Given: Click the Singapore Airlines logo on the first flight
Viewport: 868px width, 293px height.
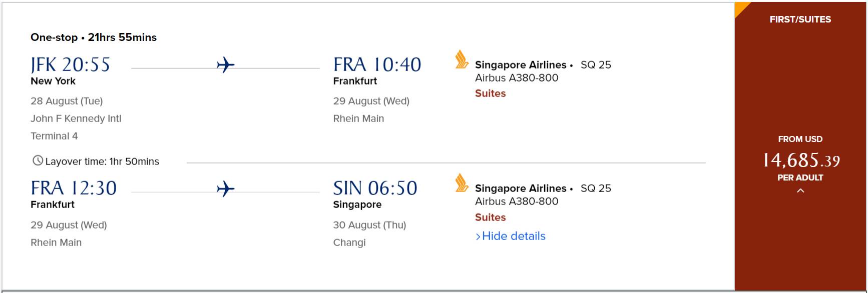Looking at the screenshot, I should point(462,59).
